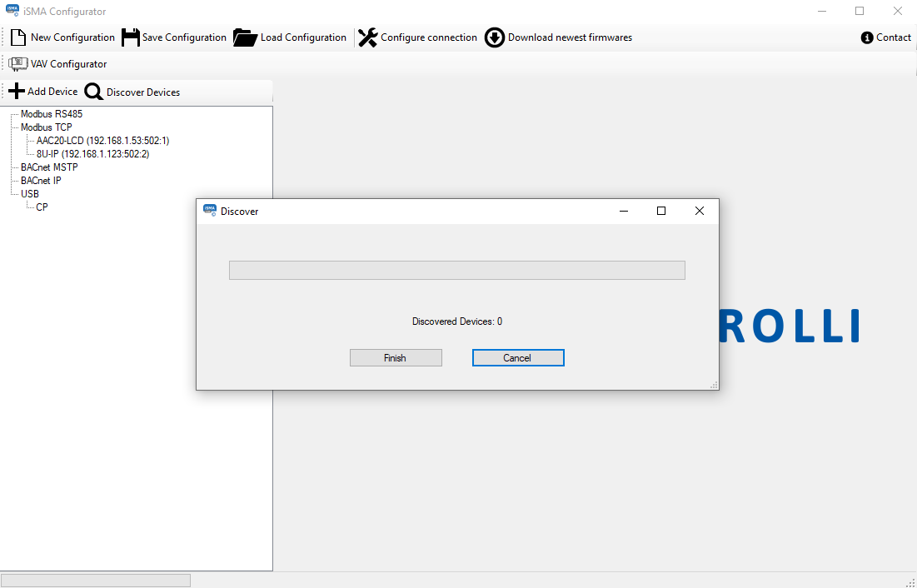Click the New Configuration page icon
The width and height of the screenshot is (917, 588).
pyautogui.click(x=18, y=37)
